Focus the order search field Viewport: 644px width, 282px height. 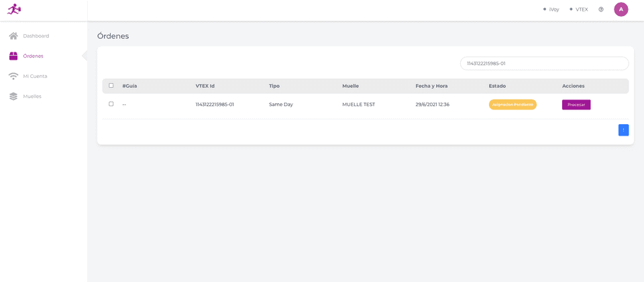pos(544,63)
